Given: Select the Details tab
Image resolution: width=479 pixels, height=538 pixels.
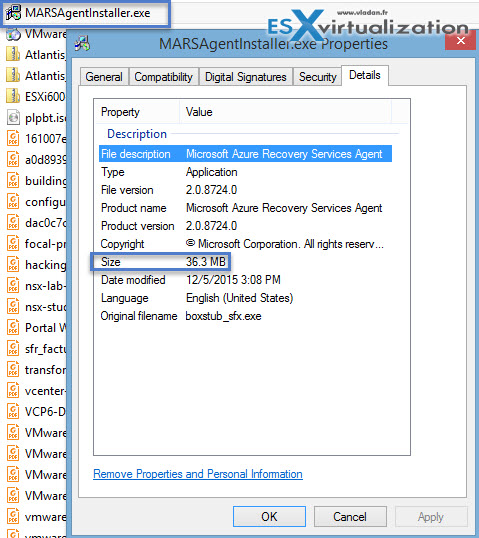Looking at the screenshot, I should [365, 75].
